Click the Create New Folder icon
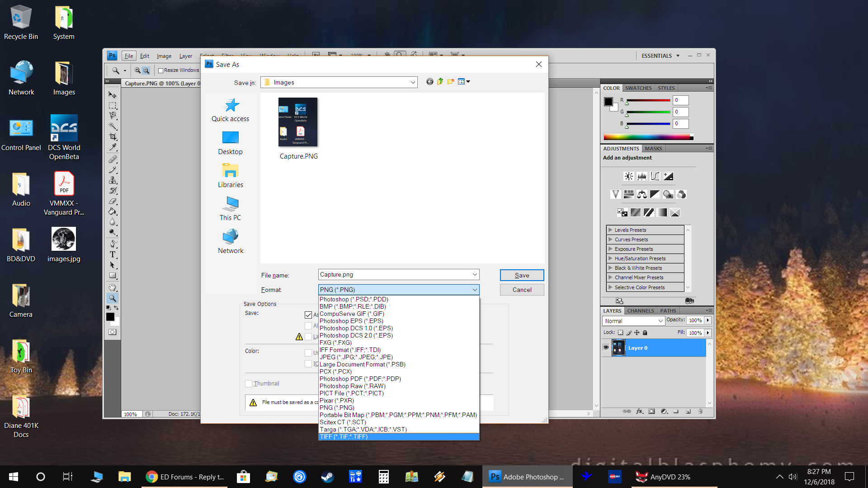This screenshot has height=488, width=868. [451, 82]
